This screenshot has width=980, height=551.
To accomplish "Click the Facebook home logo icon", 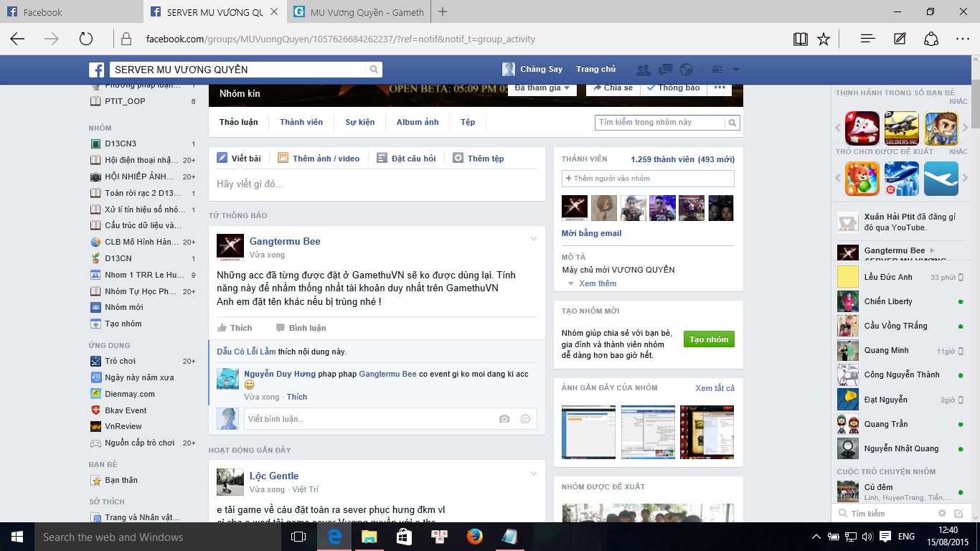I will (x=95, y=69).
